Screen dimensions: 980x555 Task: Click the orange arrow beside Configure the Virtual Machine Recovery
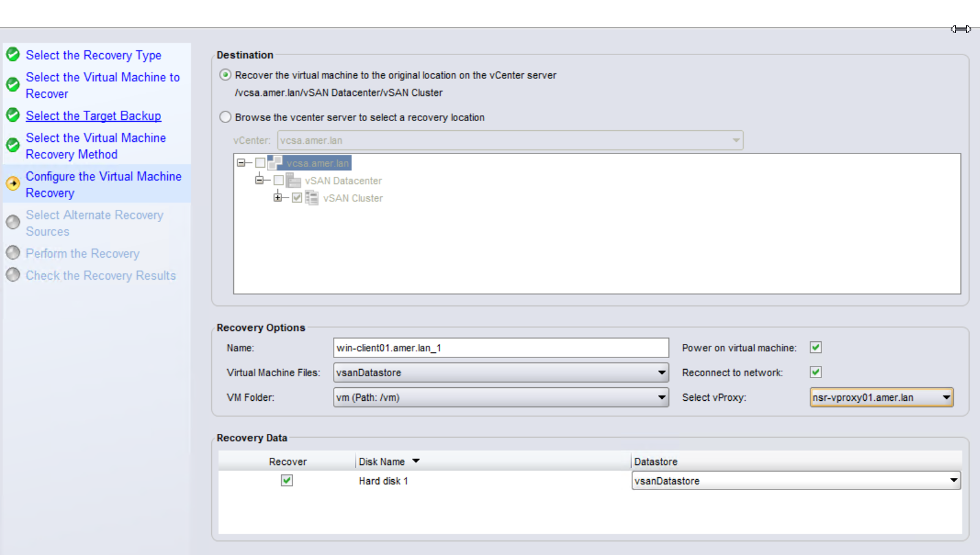coord(13,184)
